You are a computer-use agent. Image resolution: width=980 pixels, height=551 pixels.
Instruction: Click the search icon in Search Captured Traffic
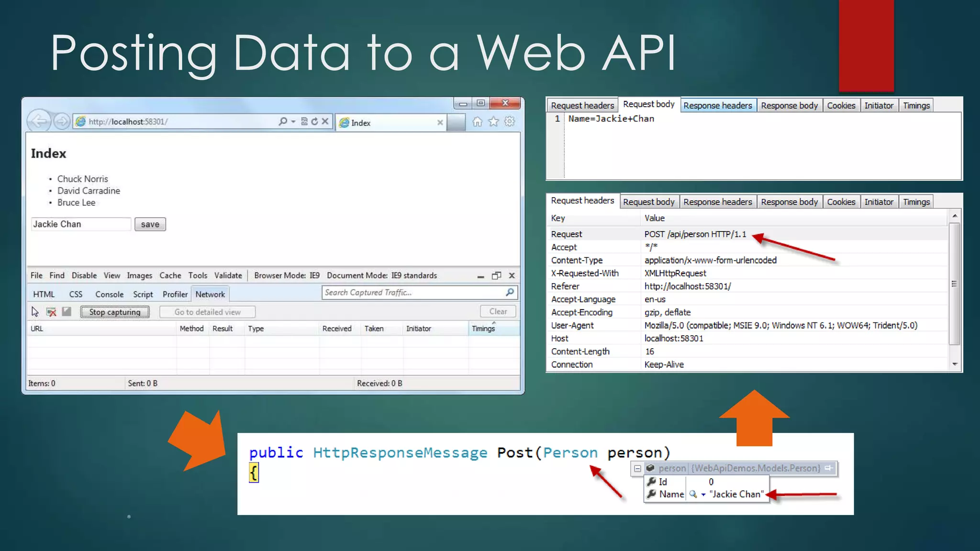[510, 292]
